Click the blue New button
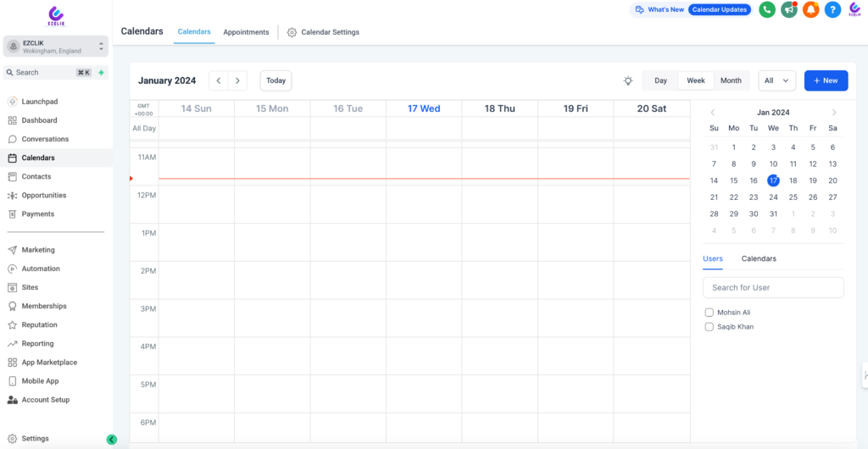This screenshot has width=868, height=449. tap(826, 80)
